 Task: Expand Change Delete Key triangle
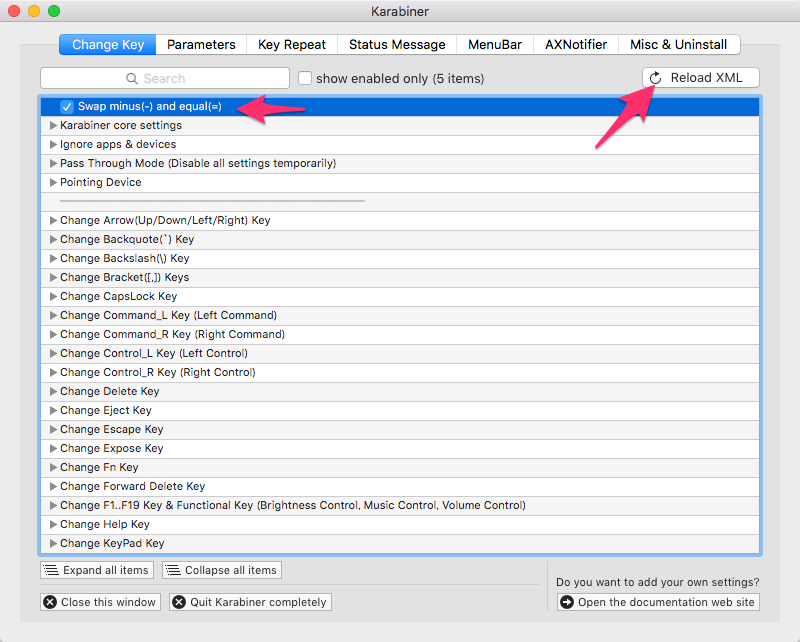(x=53, y=391)
